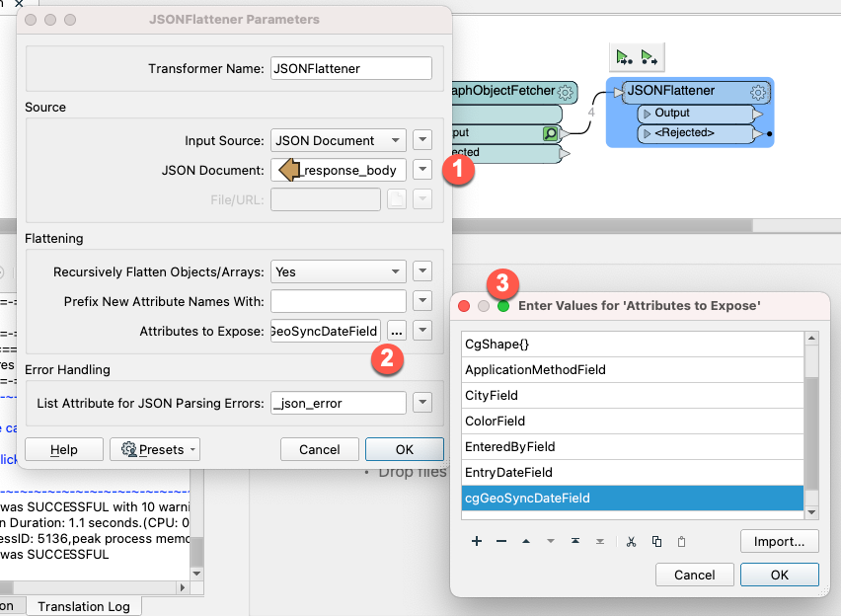Select the ColorField row
Image resolution: width=841 pixels, height=616 pixels.
(633, 422)
